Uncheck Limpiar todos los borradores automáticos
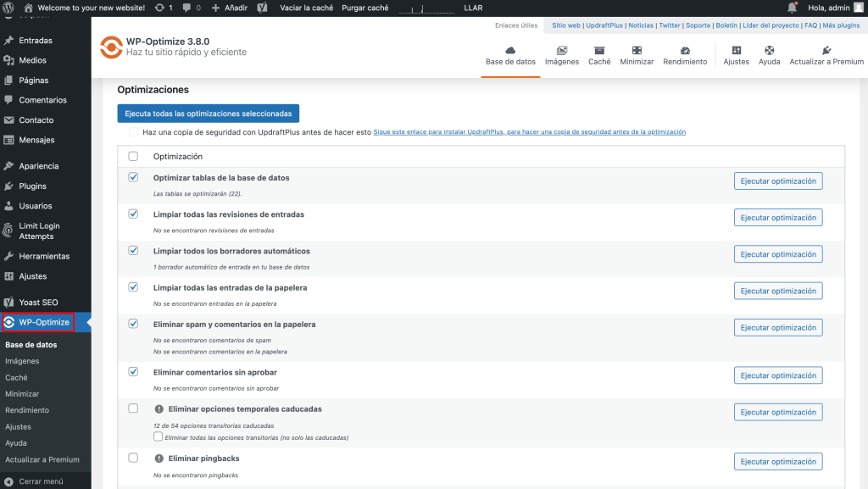Screen dimensions: 868x489 (x=133, y=250)
